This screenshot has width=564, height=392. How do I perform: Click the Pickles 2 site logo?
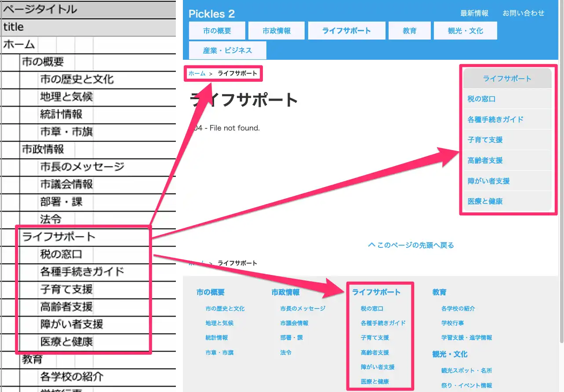tap(211, 14)
